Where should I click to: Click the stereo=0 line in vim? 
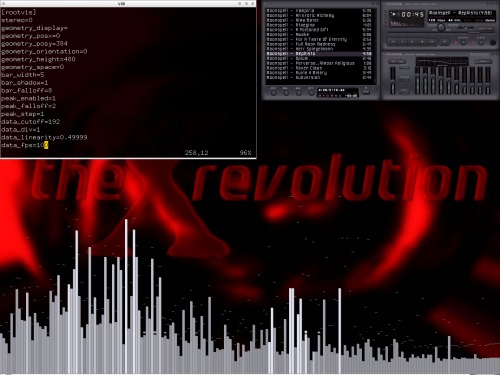coord(17,20)
